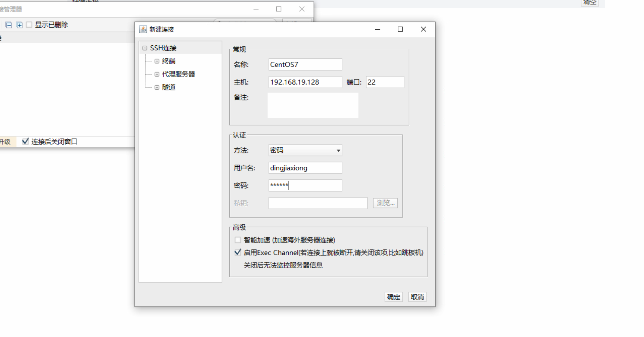The width and height of the screenshot is (644, 337).
Task: Click the 取消 button
Action: [417, 297]
